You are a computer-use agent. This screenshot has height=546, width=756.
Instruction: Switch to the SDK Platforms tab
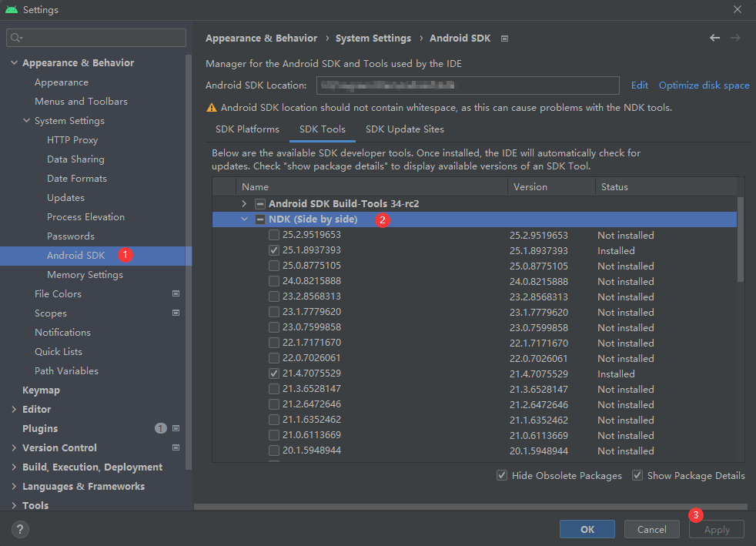tap(247, 129)
